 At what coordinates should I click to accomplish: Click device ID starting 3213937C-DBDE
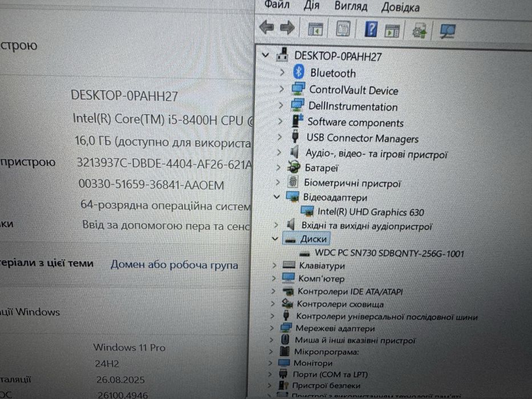(x=165, y=164)
